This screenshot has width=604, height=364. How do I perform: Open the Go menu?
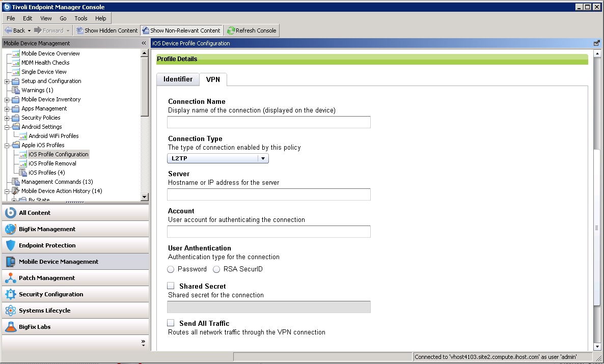(63, 18)
